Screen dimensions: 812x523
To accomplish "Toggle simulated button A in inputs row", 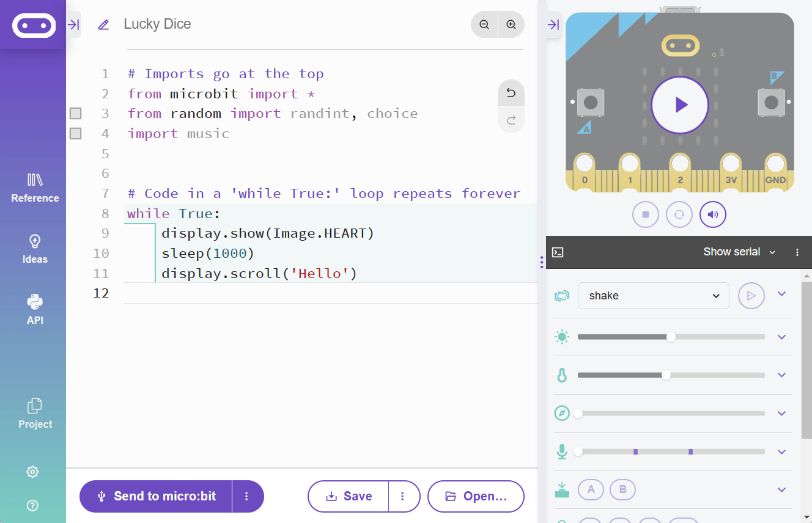I will pyautogui.click(x=591, y=489).
